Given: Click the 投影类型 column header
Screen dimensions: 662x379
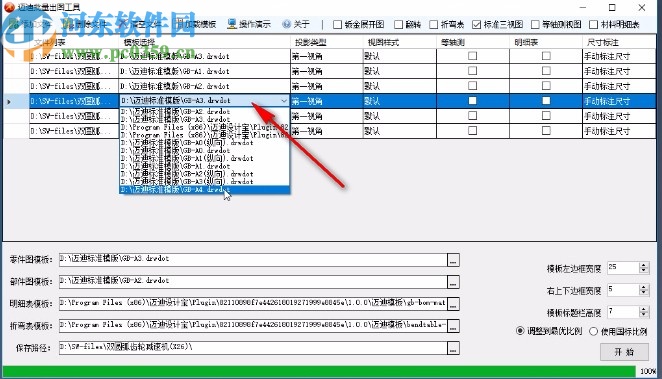Looking at the screenshot, I should pyautogui.click(x=327, y=42).
